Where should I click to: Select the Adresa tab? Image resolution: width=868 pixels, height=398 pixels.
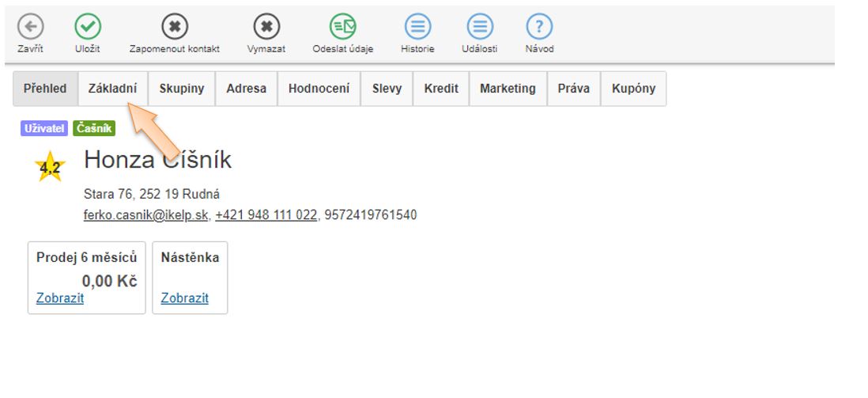[246, 89]
